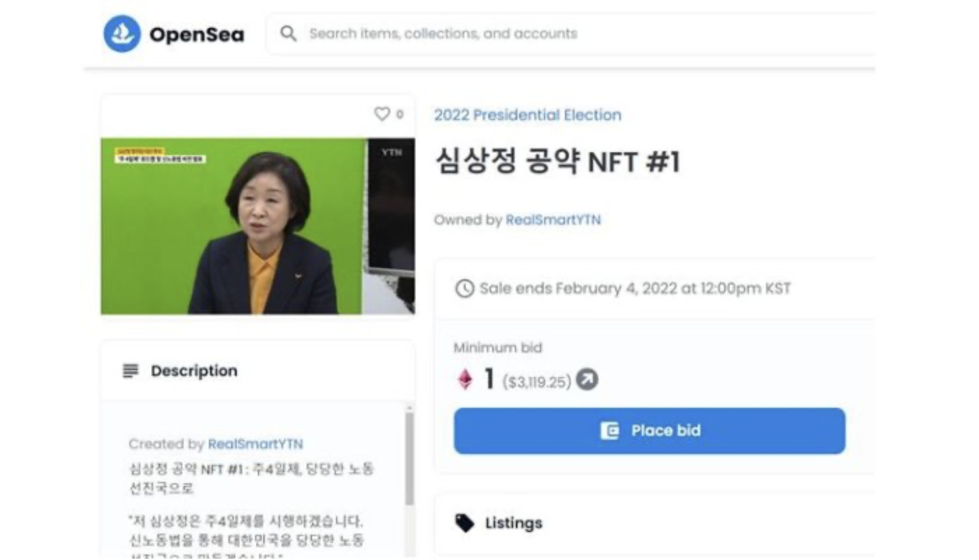This screenshot has height=560, width=979.
Task: Click the Description lines icon
Action: pyautogui.click(x=131, y=371)
